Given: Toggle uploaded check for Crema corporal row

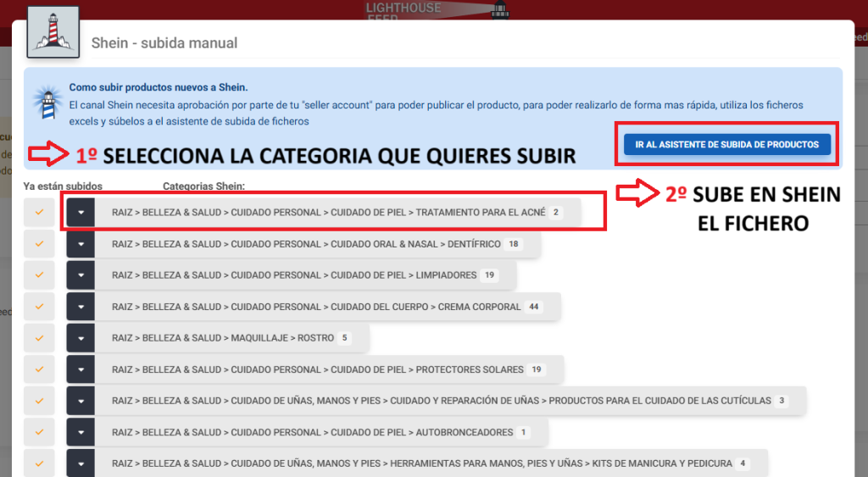Looking at the screenshot, I should (39, 307).
